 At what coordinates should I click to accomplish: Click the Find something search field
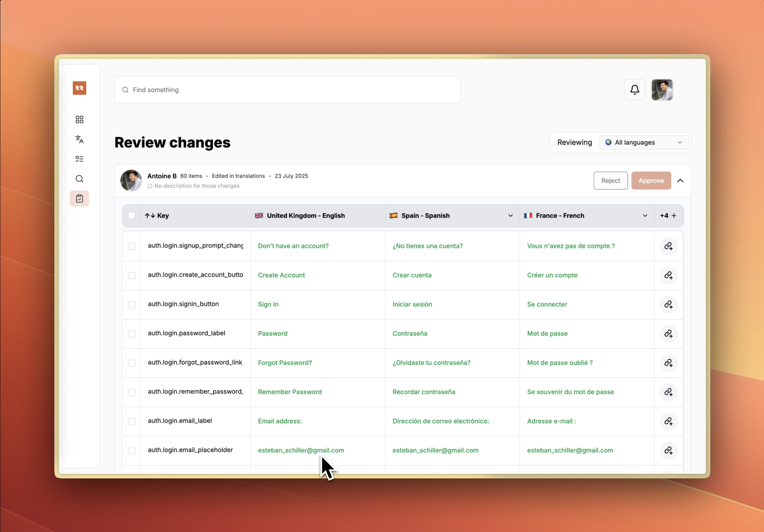click(x=287, y=90)
